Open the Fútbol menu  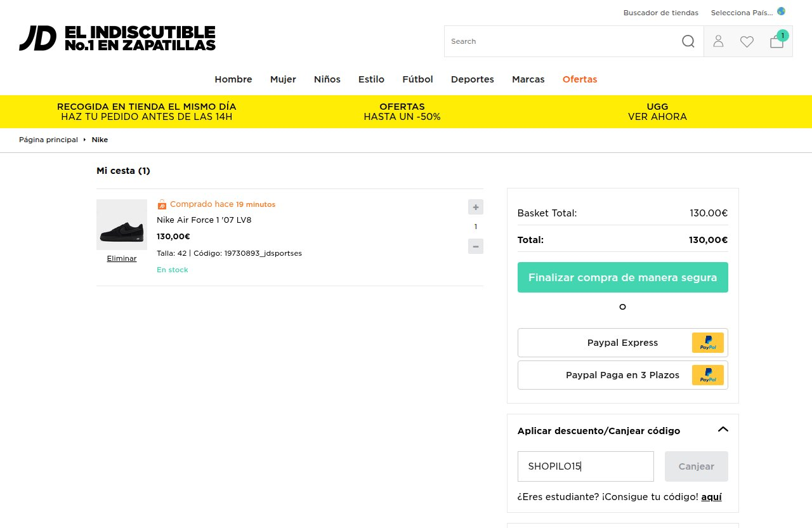point(417,79)
